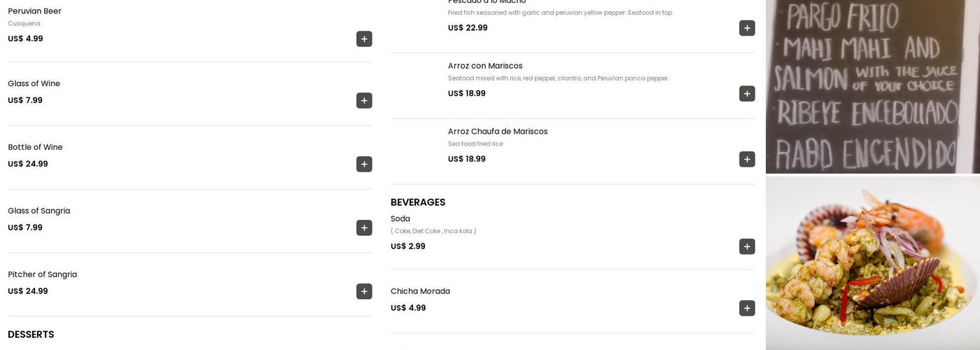Click the Soda item title
980x350 pixels.
(x=400, y=219)
